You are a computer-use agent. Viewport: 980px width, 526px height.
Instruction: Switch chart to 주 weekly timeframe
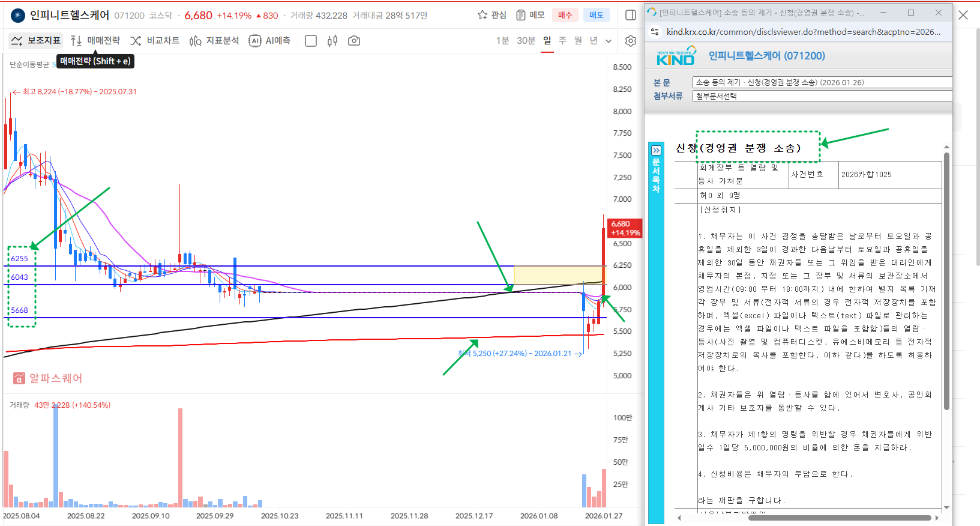(x=562, y=41)
